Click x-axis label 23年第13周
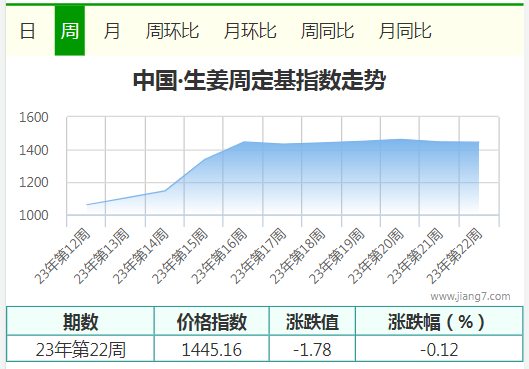Viewport: 529px width, 369px height. point(102,256)
